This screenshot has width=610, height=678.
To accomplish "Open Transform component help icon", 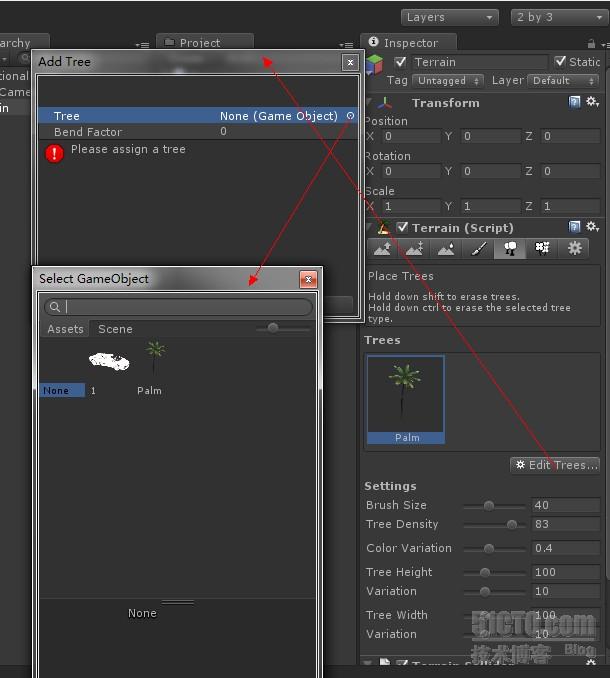I will pos(574,102).
